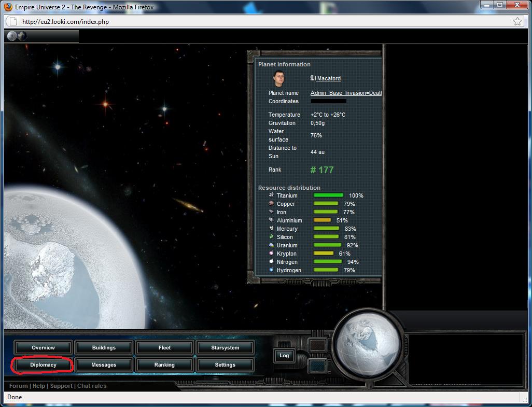Open the Support link
The image size is (532, 407).
61,386
